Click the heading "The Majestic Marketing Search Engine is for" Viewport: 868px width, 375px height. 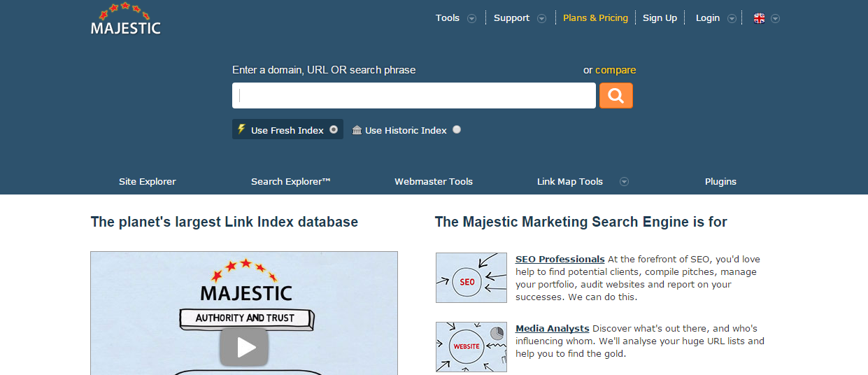pyautogui.click(x=581, y=222)
